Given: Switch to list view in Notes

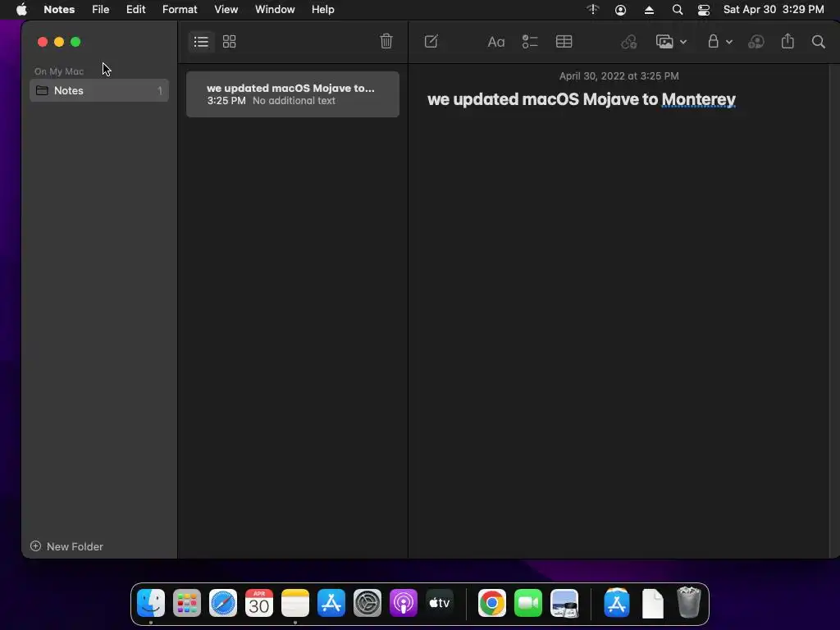Looking at the screenshot, I should [202, 42].
